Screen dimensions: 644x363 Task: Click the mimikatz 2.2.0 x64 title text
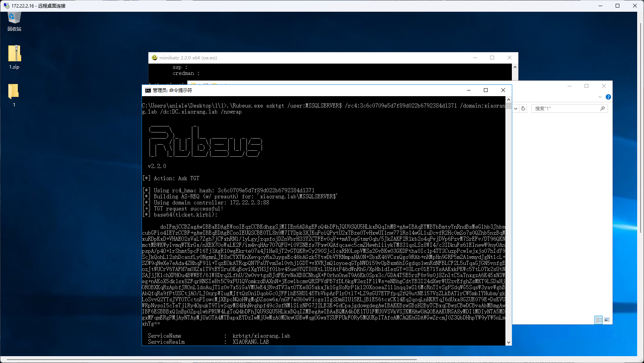(x=188, y=58)
